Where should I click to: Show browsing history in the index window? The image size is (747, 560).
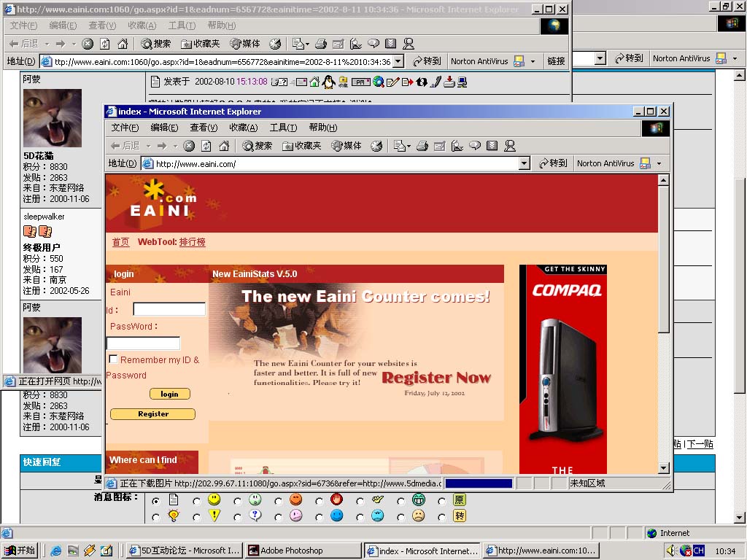coord(376,146)
